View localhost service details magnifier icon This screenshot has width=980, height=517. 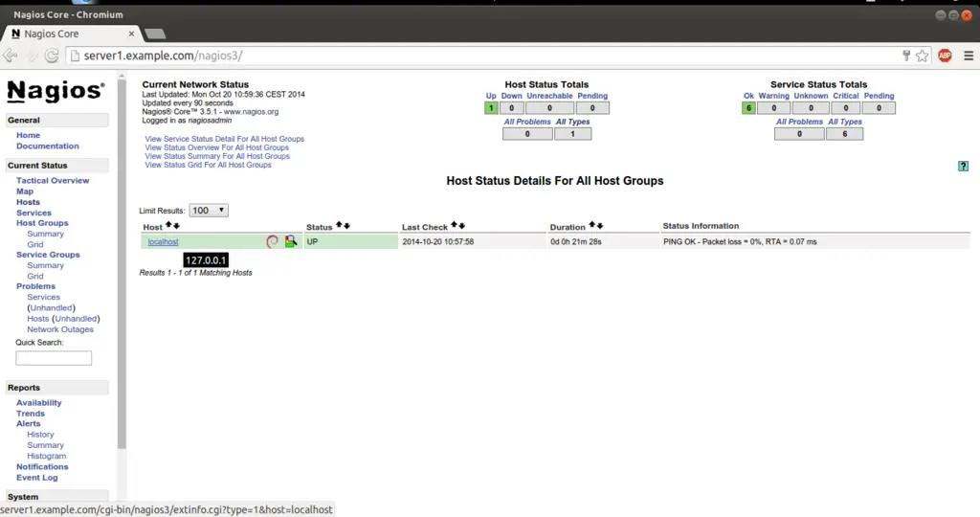291,241
